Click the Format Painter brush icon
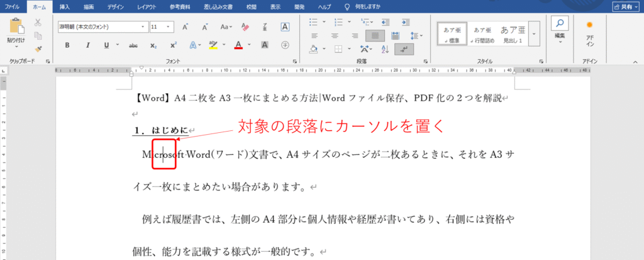Viewport: 644px width, 260px height. coord(38,48)
